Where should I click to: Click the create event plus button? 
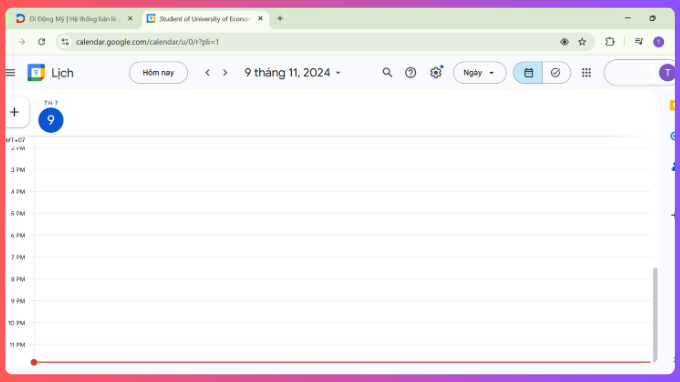pos(15,112)
